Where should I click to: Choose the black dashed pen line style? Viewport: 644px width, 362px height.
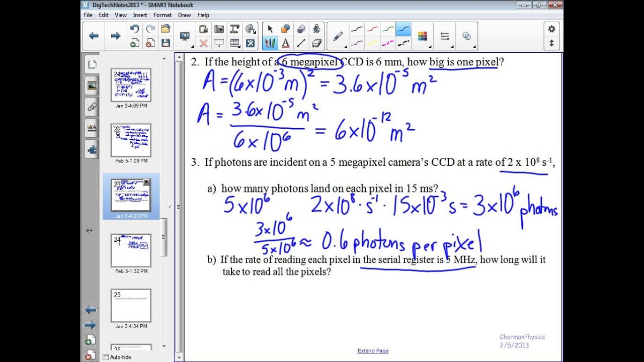tap(403, 43)
